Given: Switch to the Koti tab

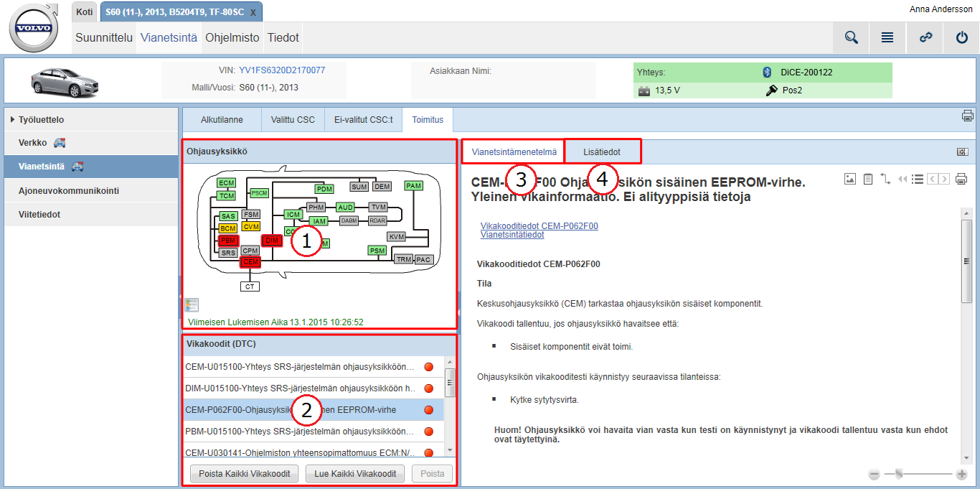Looking at the screenshot, I should coord(84,12).
